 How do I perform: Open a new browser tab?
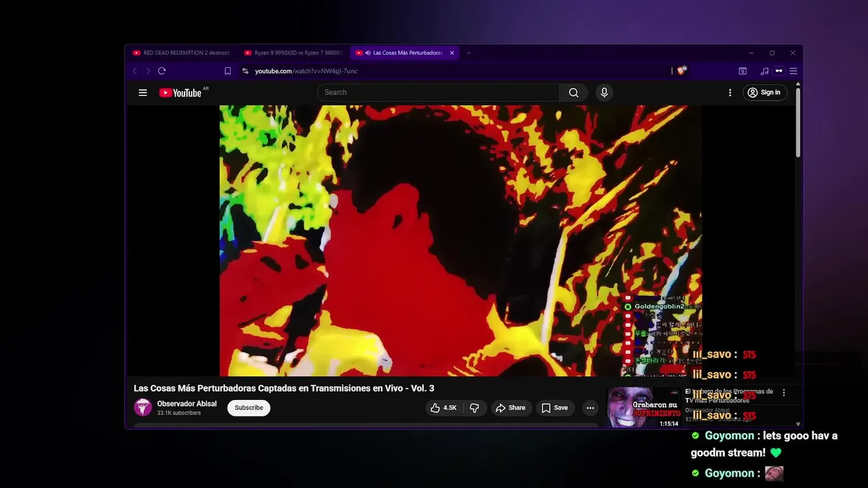tap(468, 53)
